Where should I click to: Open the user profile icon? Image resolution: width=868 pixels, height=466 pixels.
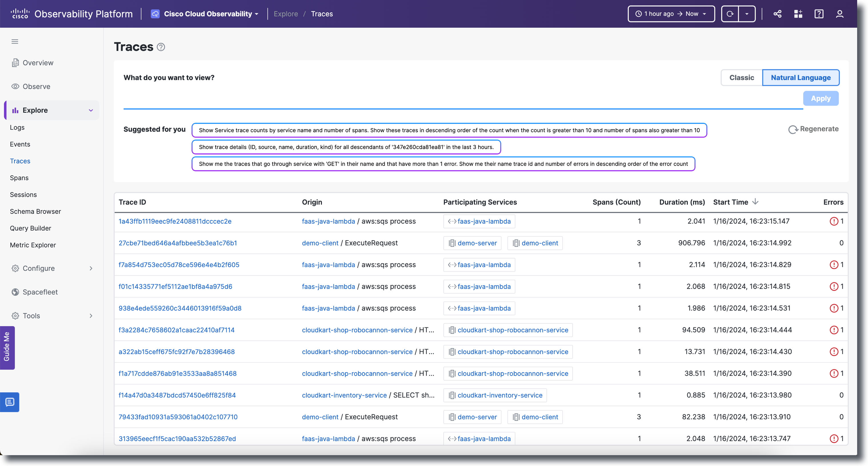coord(840,14)
